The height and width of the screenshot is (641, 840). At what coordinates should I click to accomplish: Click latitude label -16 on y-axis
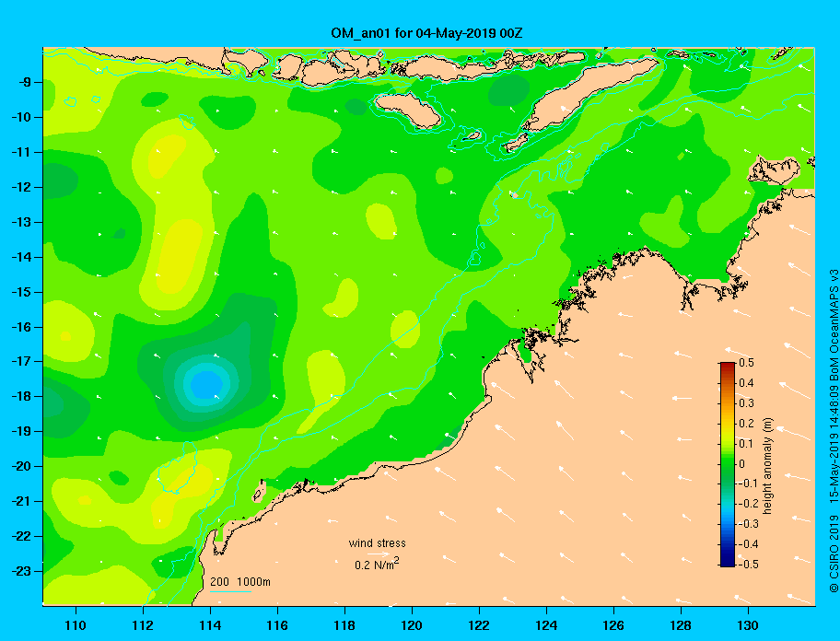coord(20,327)
